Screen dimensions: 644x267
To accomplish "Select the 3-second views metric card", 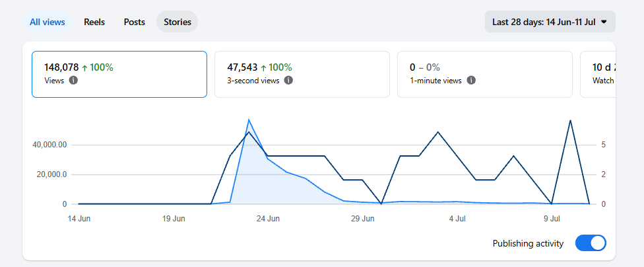I will tap(302, 75).
